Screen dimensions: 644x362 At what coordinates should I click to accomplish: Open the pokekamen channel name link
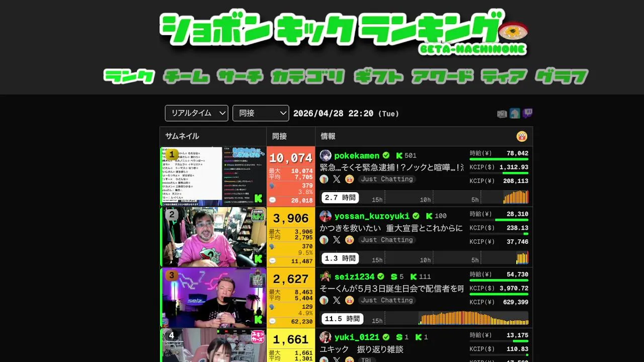click(357, 155)
